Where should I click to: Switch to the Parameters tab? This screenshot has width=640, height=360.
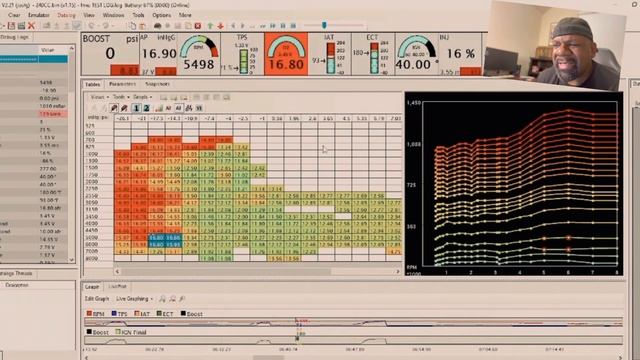pyautogui.click(x=122, y=84)
